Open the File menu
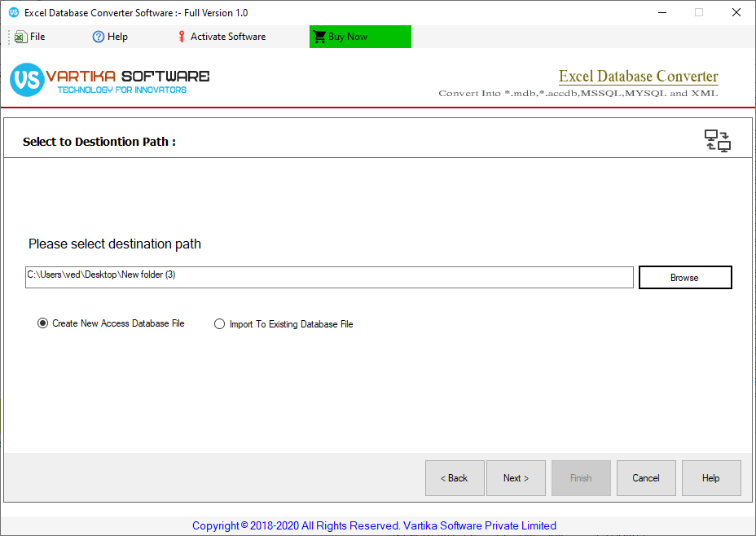This screenshot has width=756, height=536. click(30, 37)
